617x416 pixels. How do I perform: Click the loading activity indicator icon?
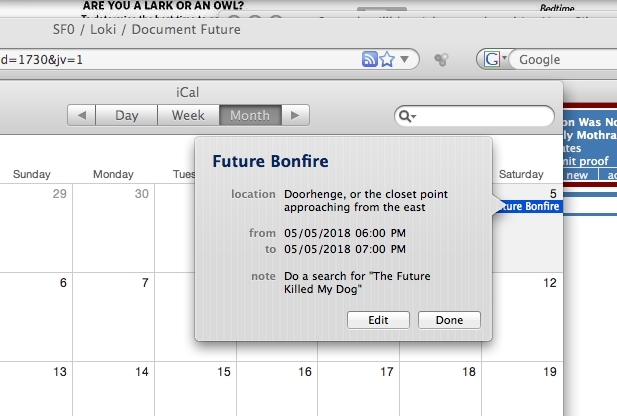pos(440,60)
